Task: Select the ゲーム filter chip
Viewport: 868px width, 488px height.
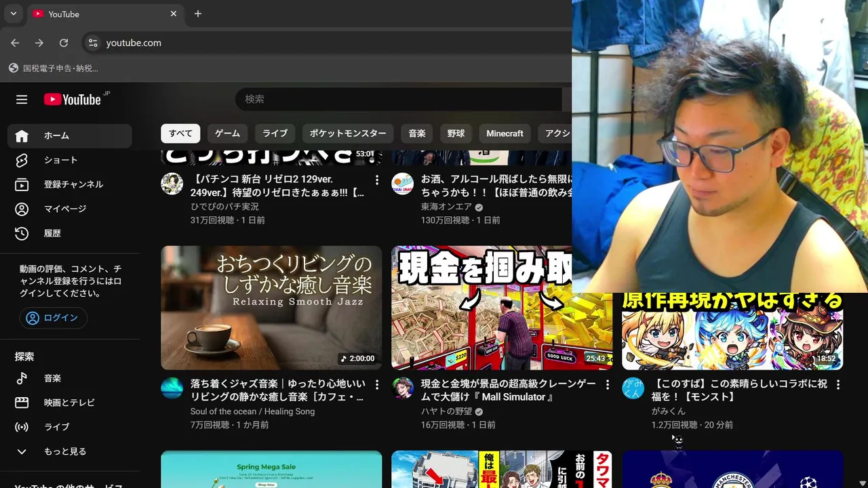Action: 228,134
